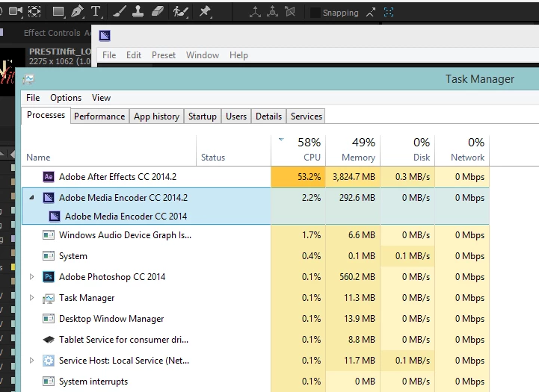Select the Pen tool in After Effects
Screen dimensions: 539x392
pos(77,12)
